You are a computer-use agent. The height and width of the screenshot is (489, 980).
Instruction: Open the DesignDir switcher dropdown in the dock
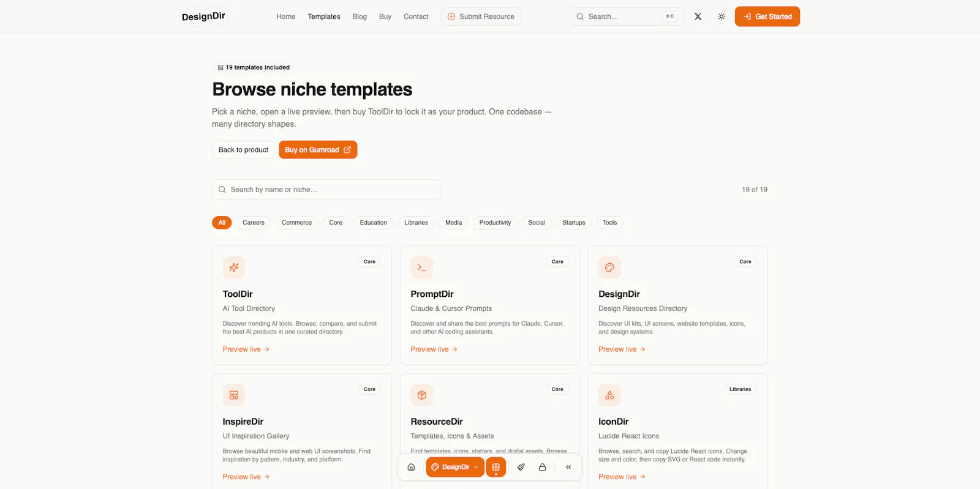pyautogui.click(x=455, y=467)
